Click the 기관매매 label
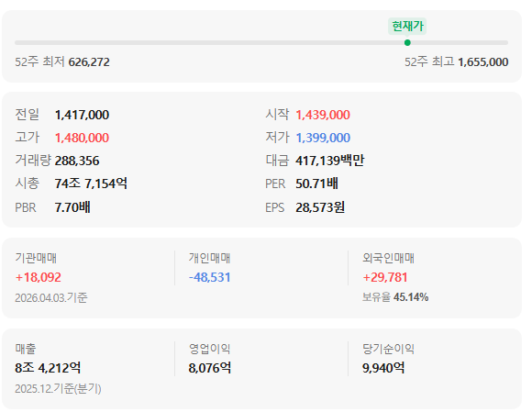This screenshot has height=412, width=532. click(36, 258)
